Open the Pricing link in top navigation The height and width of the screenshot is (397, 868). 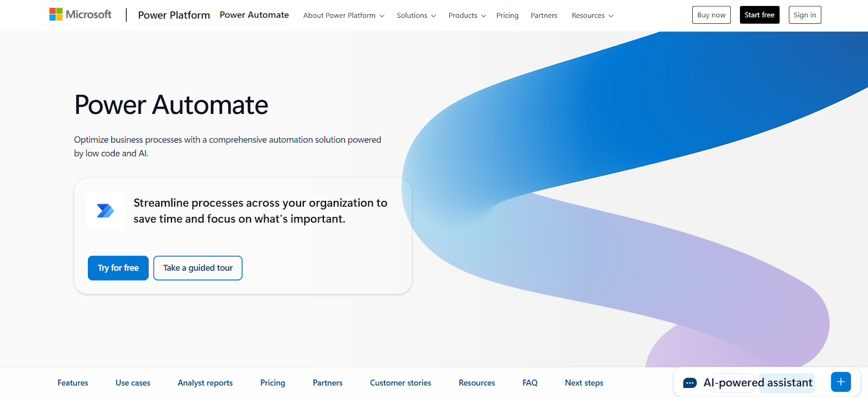click(507, 15)
